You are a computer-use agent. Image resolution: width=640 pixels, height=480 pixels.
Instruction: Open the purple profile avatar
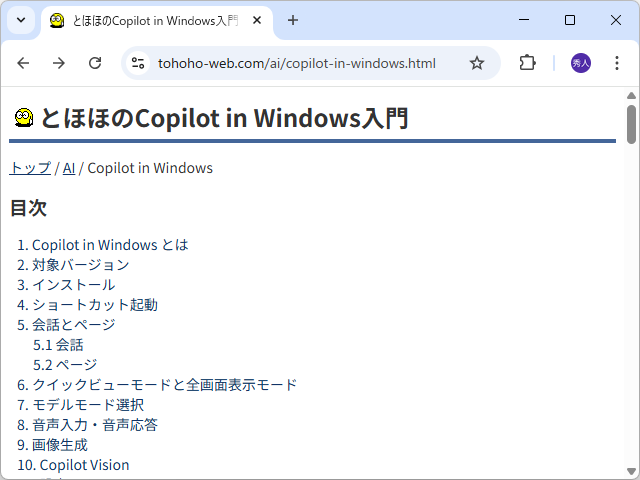580,63
